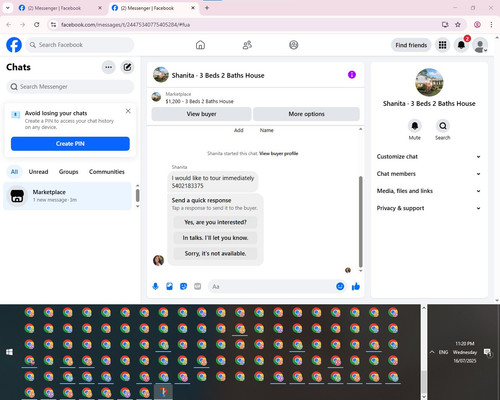This screenshot has height=400, width=500.
Task: Open the Facebook menu grid icon
Action: (x=442, y=45)
